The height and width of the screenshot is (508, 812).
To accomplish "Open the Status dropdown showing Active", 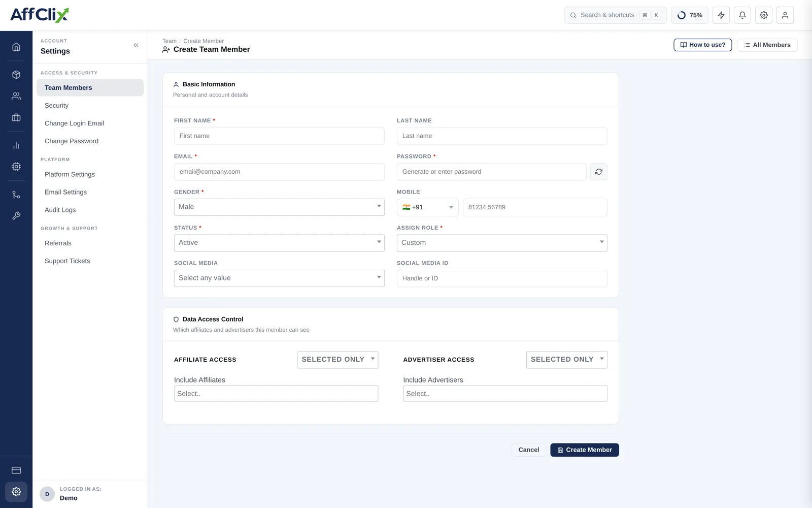I will tap(279, 243).
